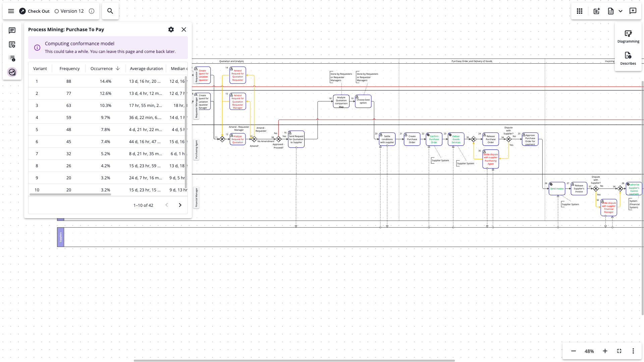Click the Frequency column header

tap(69, 68)
